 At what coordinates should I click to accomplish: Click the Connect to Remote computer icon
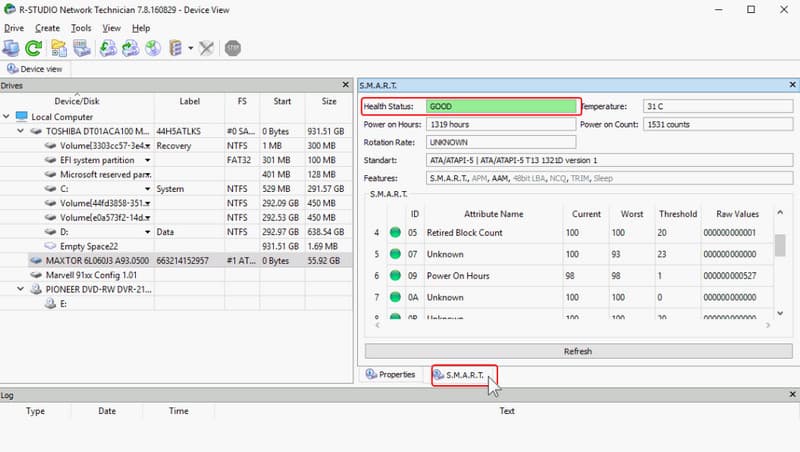coord(11,48)
